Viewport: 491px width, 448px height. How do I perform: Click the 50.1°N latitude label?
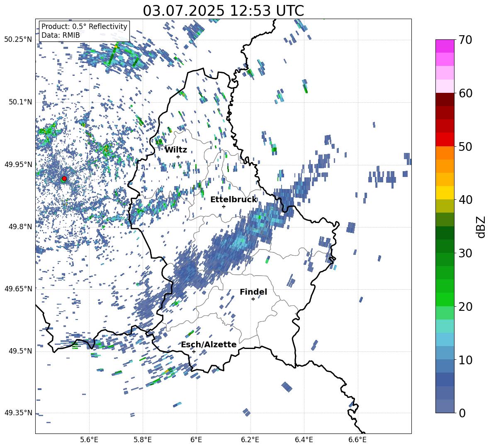click(x=20, y=102)
